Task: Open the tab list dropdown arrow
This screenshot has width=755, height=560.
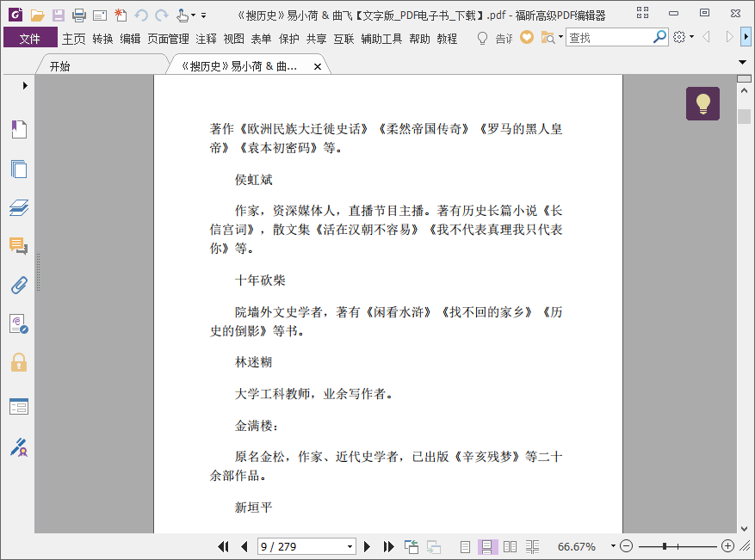Action: pyautogui.click(x=742, y=62)
